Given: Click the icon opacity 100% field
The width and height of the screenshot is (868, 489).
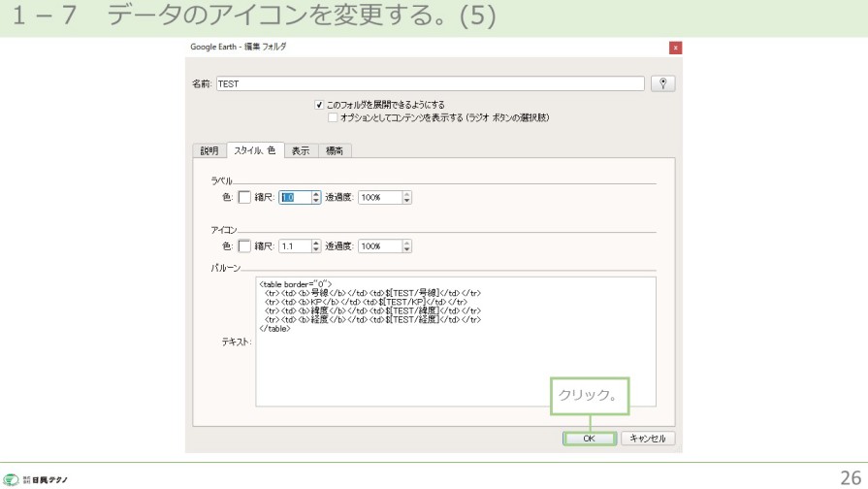Looking at the screenshot, I should tap(378, 246).
